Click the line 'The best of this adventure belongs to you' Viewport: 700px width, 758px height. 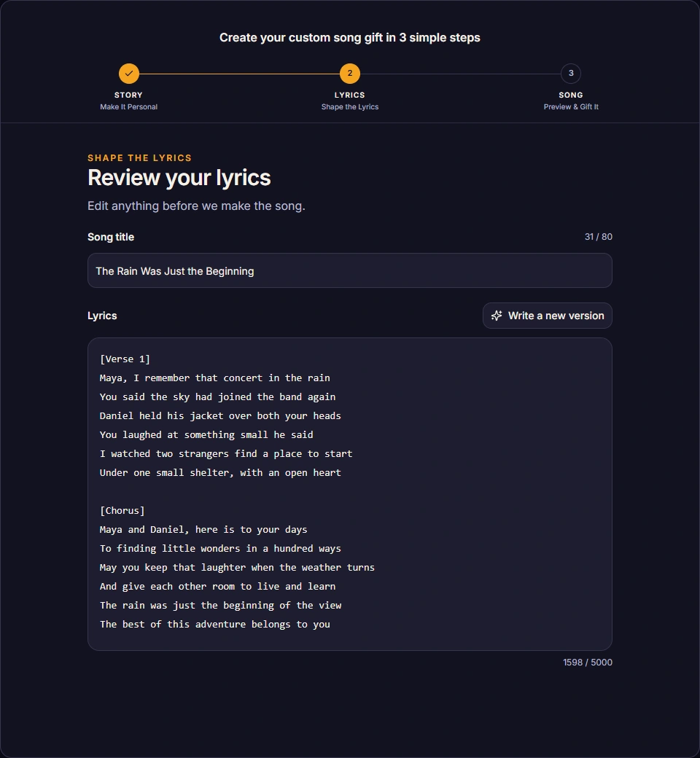215,624
